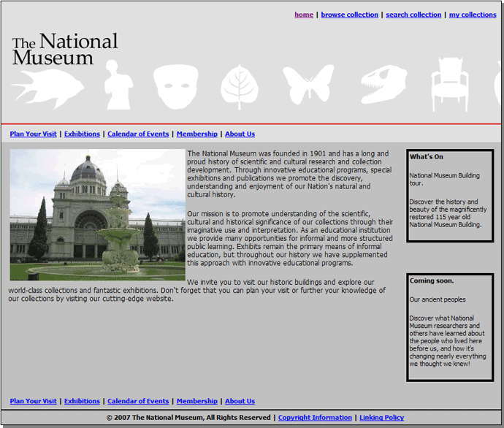Click the dinosaur skull silhouette icon
Viewport: 504px width, 428px height.
(383, 84)
